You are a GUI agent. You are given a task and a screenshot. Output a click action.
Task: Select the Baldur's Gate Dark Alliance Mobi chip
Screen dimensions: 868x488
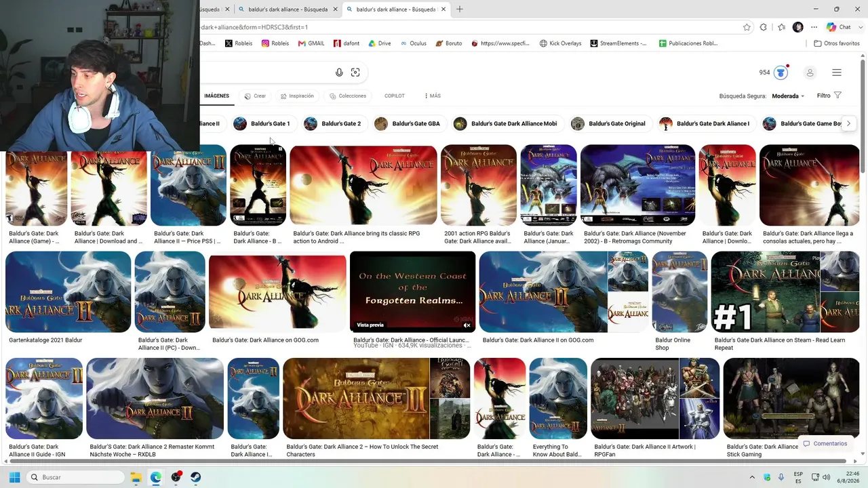(507, 123)
